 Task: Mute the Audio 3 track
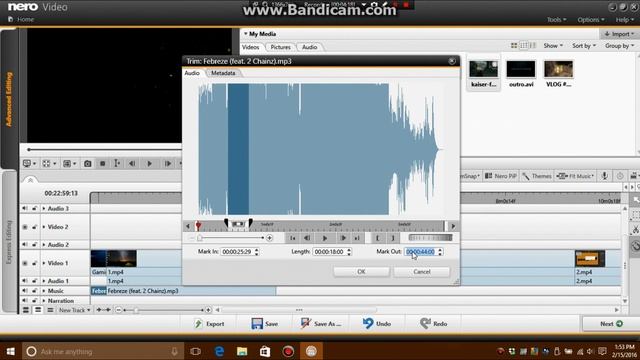(24, 209)
